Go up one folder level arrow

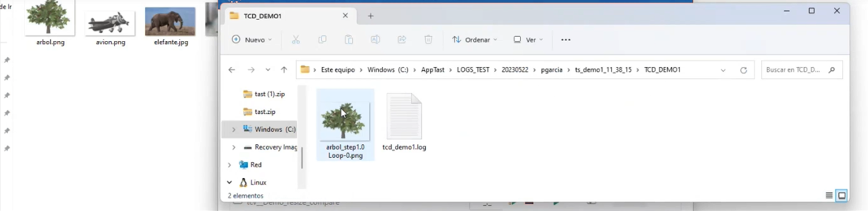pos(284,70)
